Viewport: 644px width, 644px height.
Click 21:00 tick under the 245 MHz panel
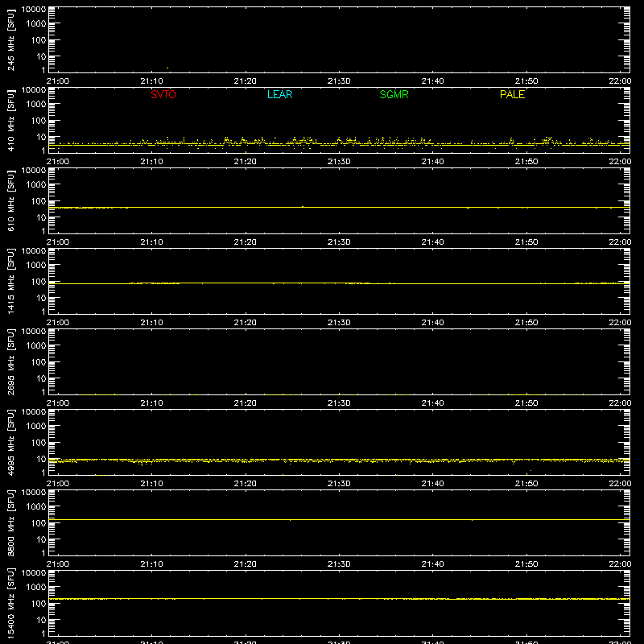(58, 81)
